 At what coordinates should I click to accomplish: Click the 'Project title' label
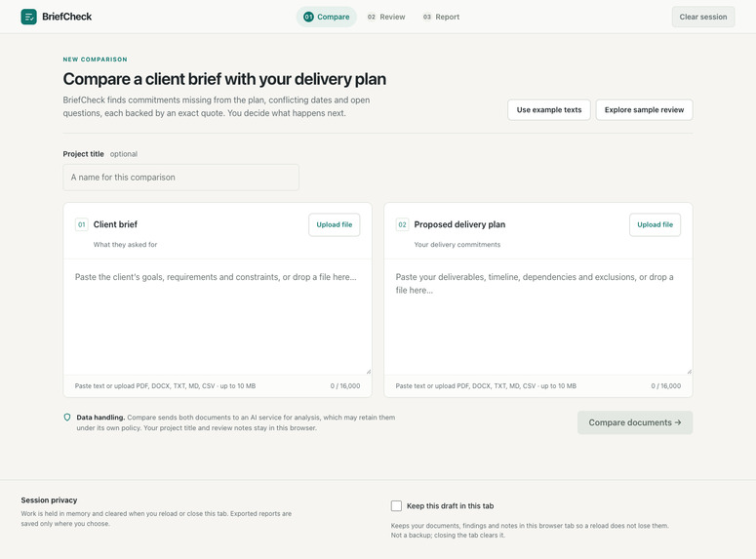84,154
